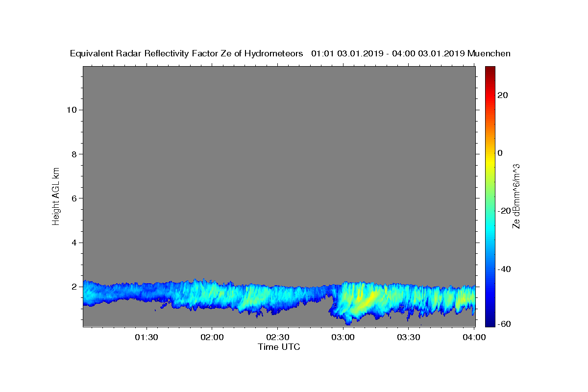The width and height of the screenshot is (588, 392).
Task: Click the 04:00 time tick label
Action: (x=474, y=337)
